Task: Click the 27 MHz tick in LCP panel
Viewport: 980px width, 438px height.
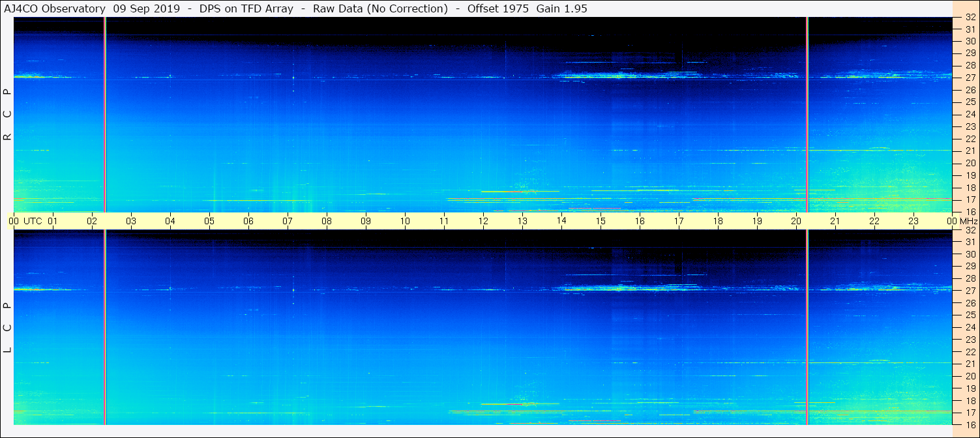Action: pyautogui.click(x=970, y=291)
